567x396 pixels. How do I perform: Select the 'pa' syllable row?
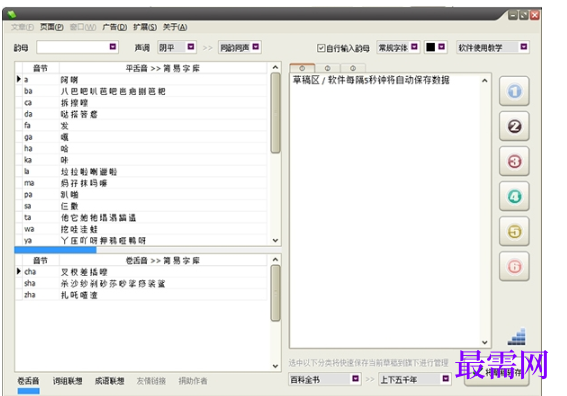pos(141,195)
